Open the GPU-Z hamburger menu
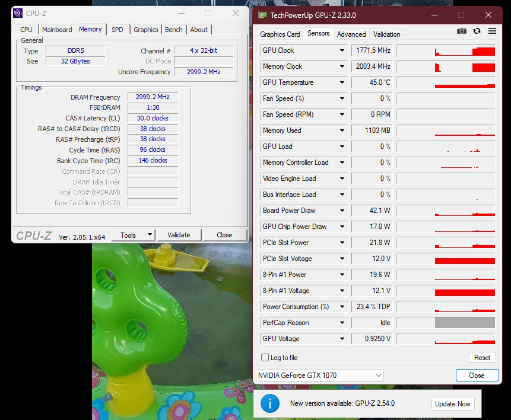 (x=492, y=31)
